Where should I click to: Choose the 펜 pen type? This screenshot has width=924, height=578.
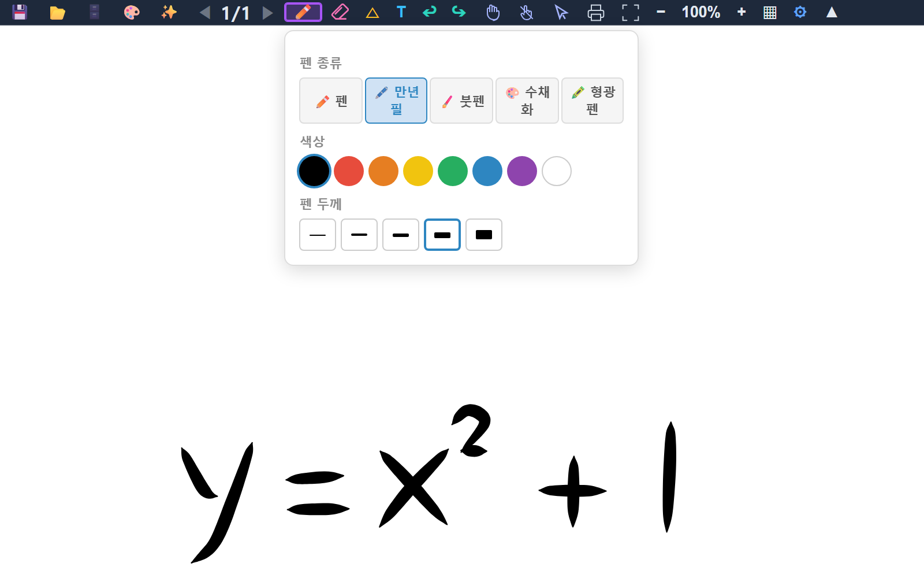point(331,101)
